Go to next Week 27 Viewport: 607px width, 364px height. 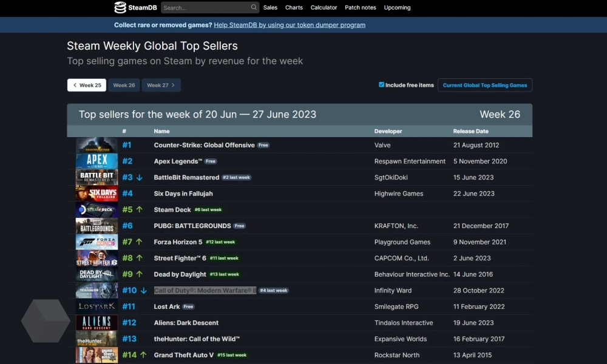tap(161, 86)
